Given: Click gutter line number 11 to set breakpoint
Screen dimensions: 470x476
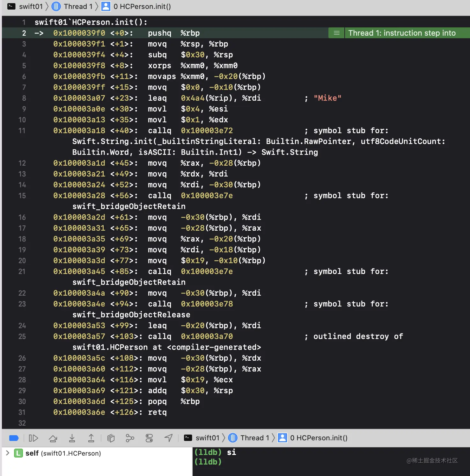Looking at the screenshot, I should pos(22,131).
